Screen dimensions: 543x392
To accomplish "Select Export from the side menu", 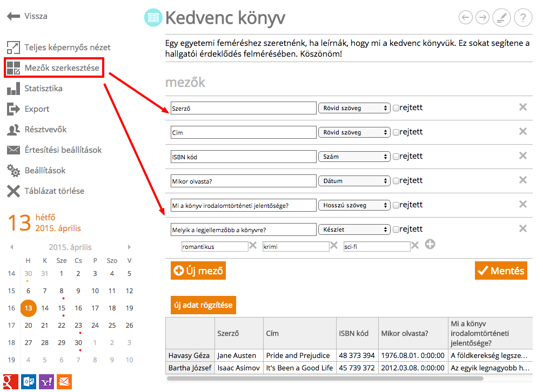I will pos(36,109).
